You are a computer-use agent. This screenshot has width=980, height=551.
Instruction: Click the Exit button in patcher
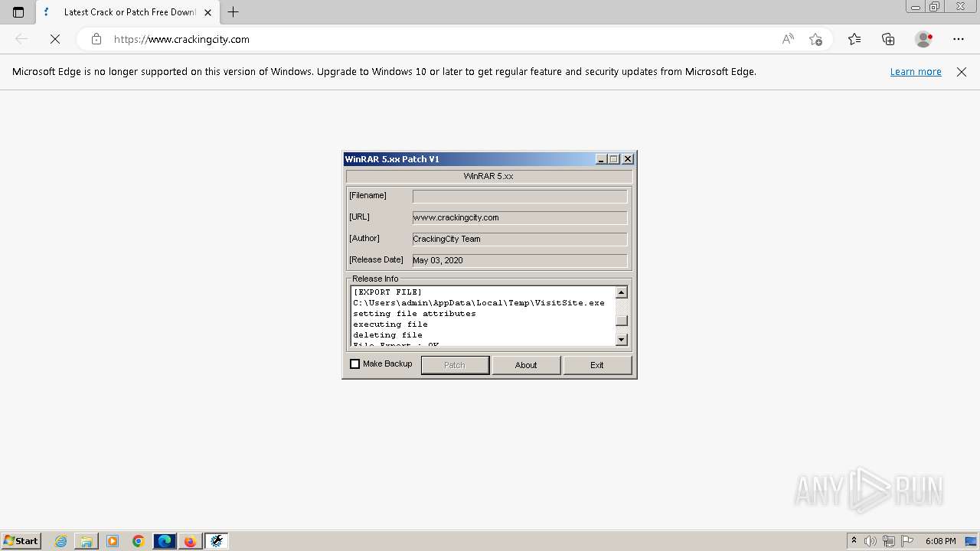point(597,365)
